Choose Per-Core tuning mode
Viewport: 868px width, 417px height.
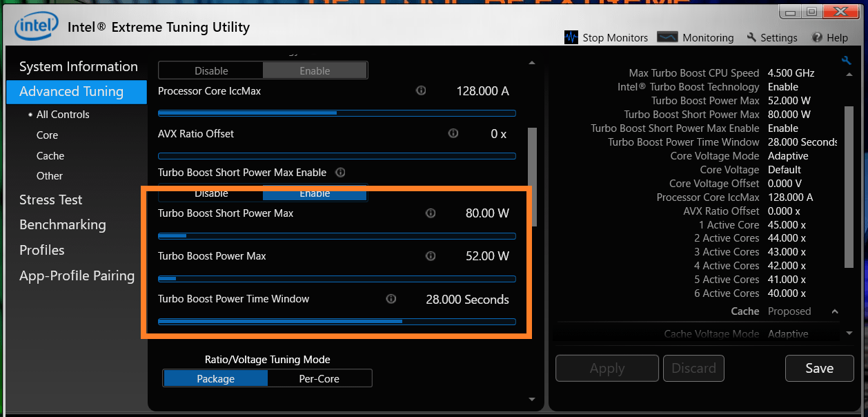click(319, 378)
